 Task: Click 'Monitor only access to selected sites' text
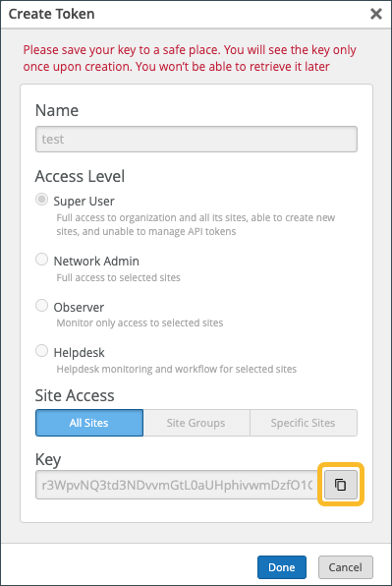click(140, 322)
